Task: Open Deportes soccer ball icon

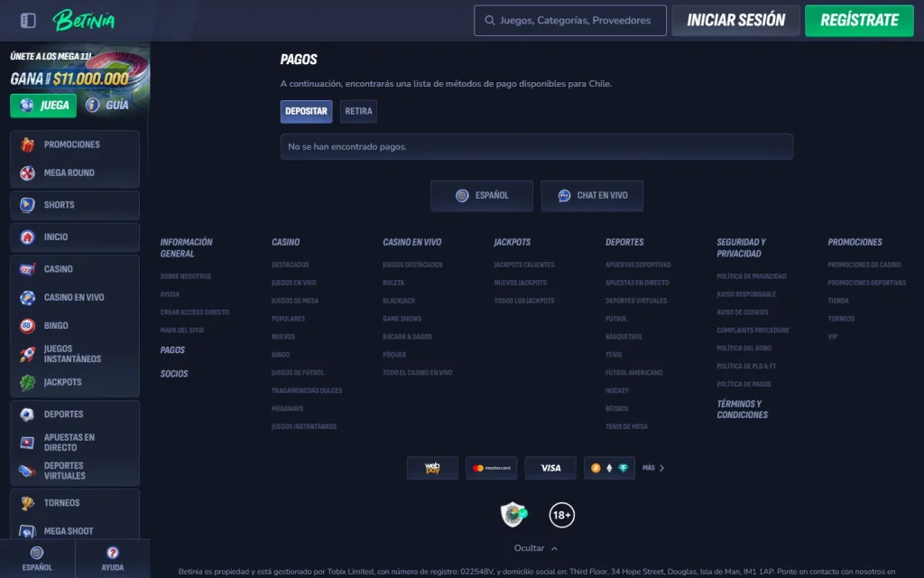Action: point(27,414)
